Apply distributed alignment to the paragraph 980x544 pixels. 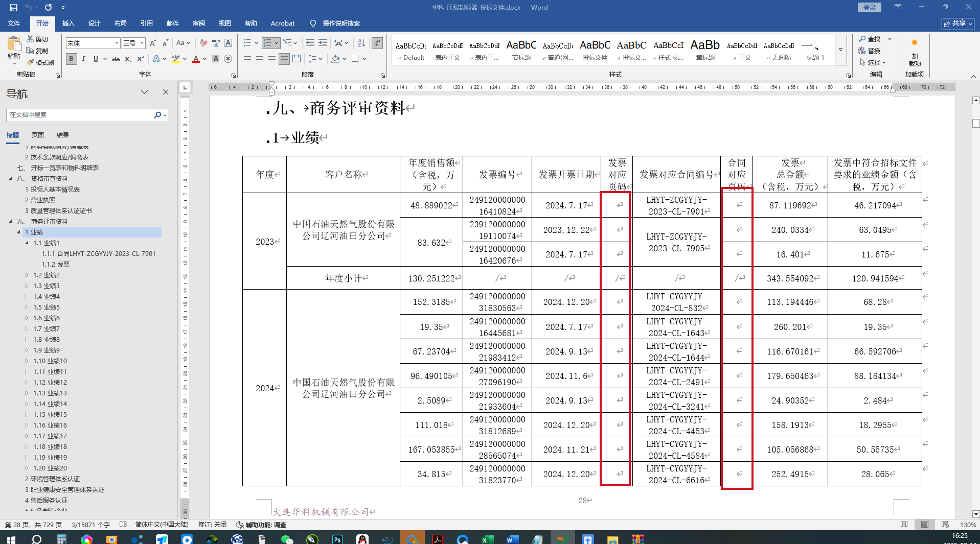tap(297, 59)
